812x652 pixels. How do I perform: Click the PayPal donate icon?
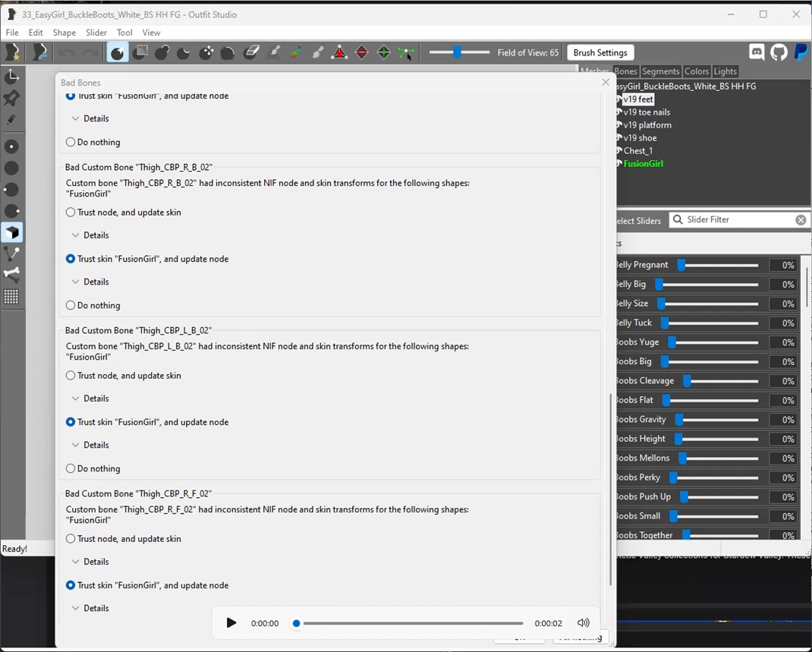(801, 52)
